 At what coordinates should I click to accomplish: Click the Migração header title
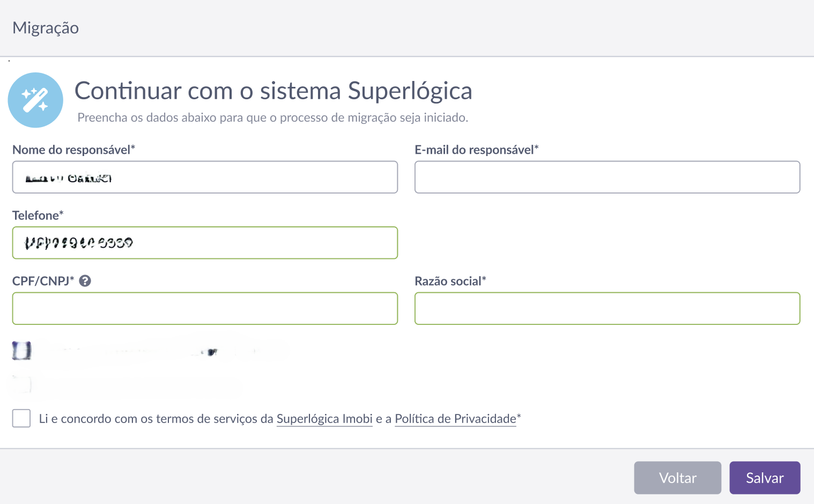pos(46,28)
